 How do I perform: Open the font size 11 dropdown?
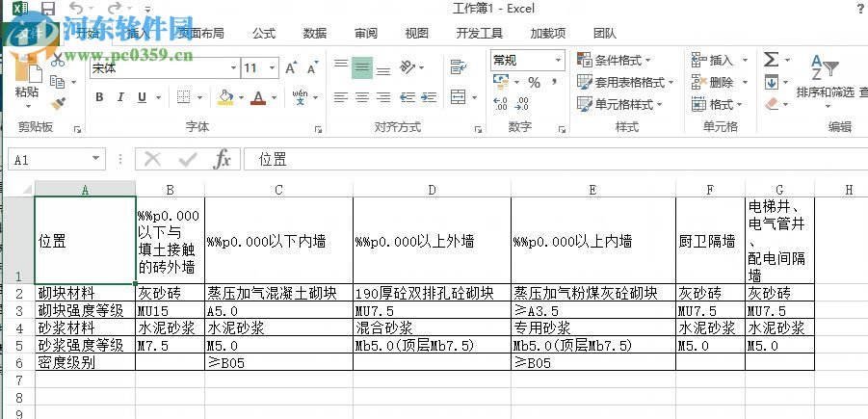[273, 68]
